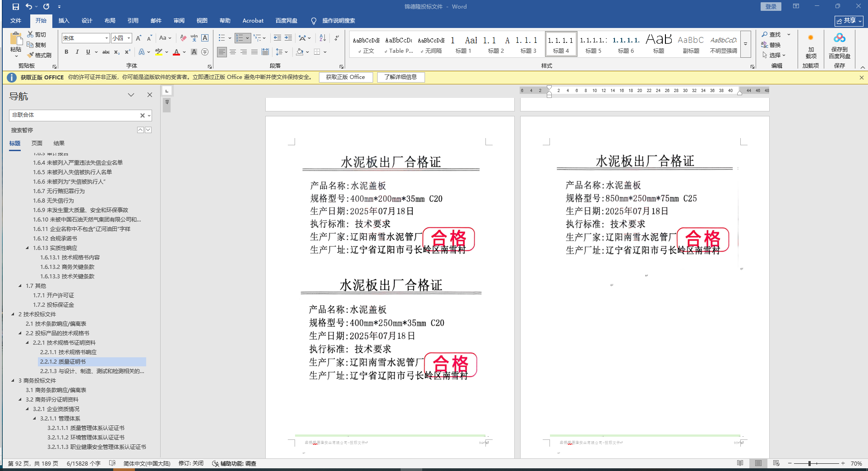
Task: Toggle bold formatting
Action: tap(66, 52)
